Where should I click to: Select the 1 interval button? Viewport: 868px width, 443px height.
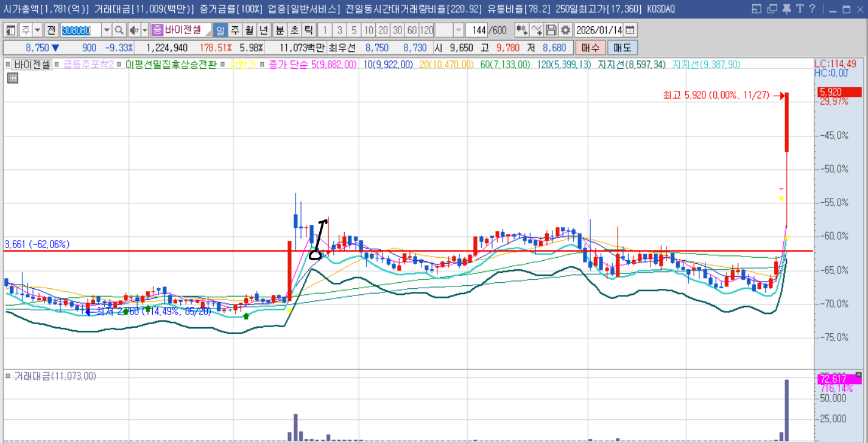[x=325, y=30]
